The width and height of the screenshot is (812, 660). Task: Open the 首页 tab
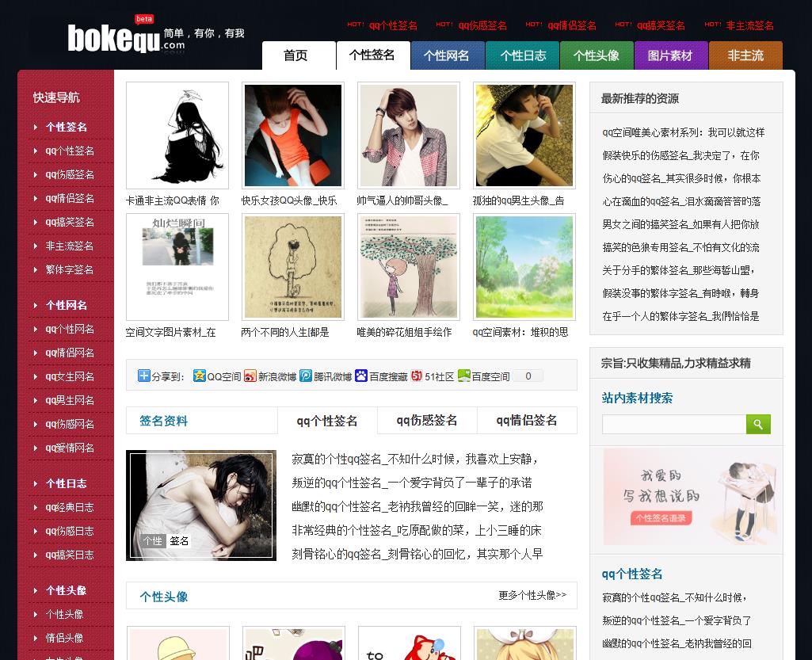[299, 55]
